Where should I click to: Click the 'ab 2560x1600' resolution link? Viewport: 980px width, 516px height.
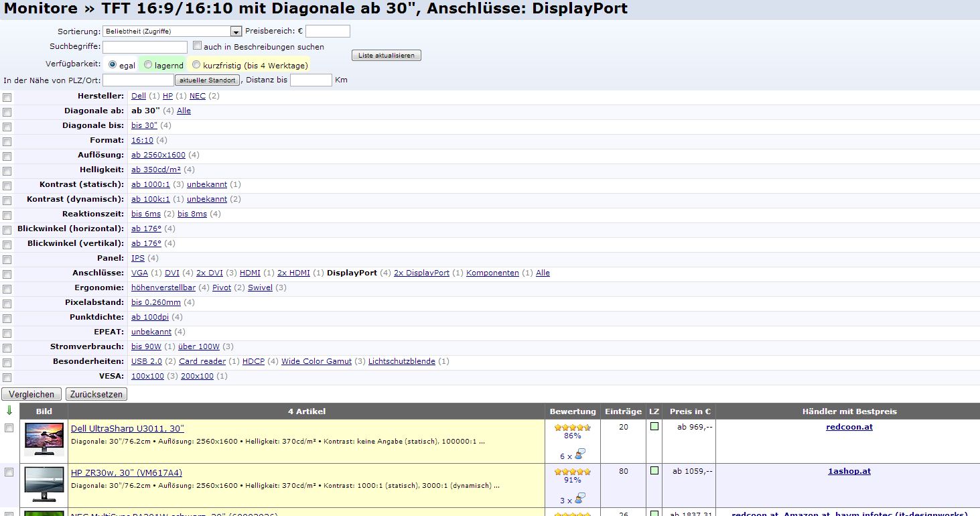click(158, 155)
